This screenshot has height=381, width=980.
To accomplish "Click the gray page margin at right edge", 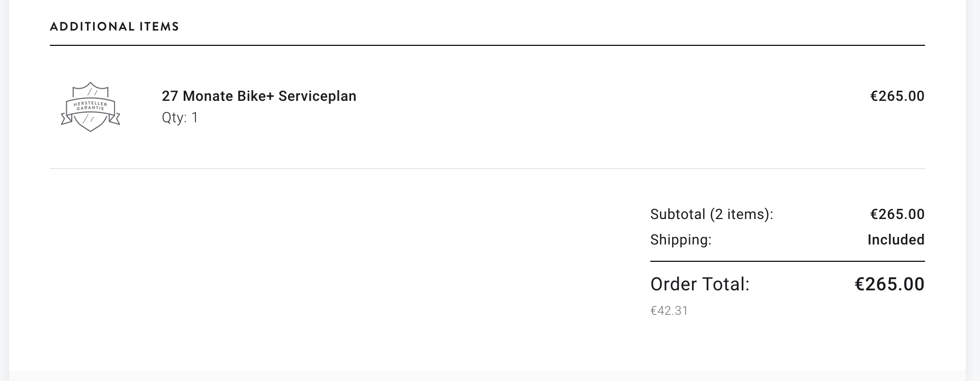I will pos(973,190).
